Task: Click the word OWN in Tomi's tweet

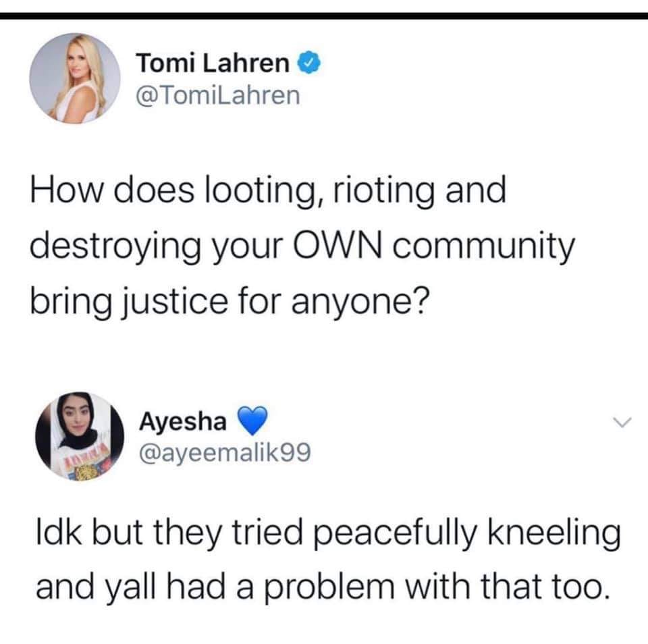Action: (337, 246)
